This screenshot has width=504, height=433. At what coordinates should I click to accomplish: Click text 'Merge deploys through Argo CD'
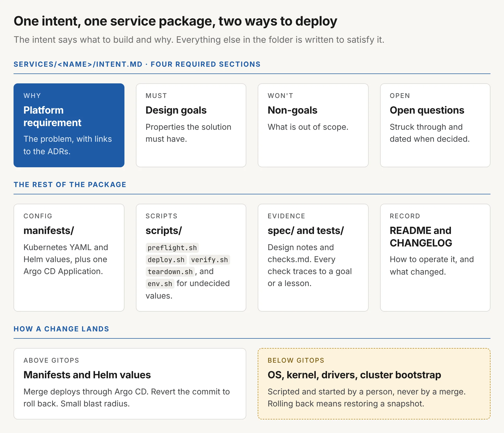86,392
